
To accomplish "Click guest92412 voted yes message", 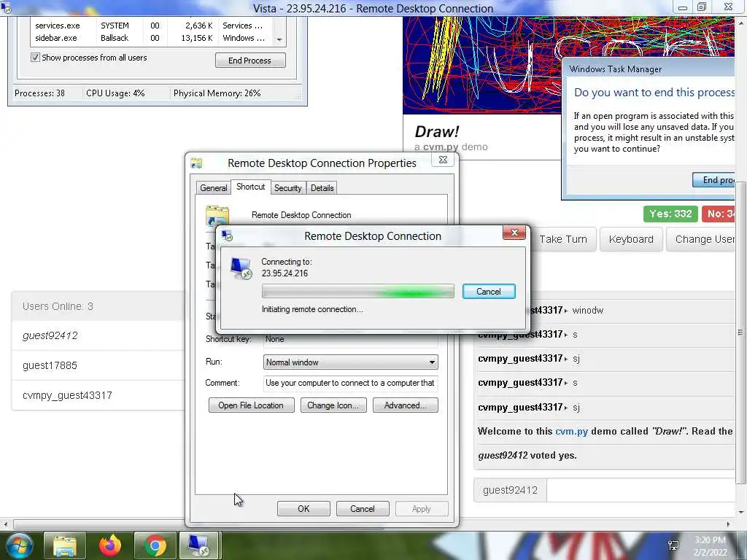I will [527, 455].
